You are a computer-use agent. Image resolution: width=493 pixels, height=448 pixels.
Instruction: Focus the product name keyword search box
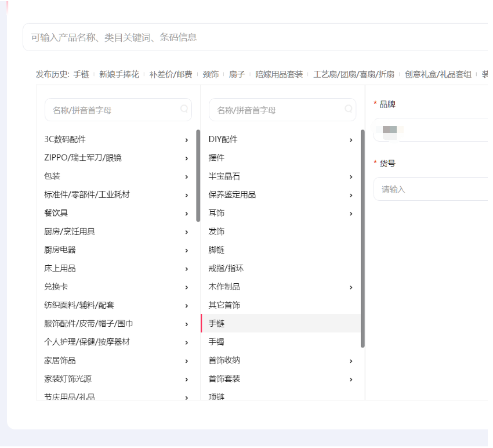(x=255, y=38)
